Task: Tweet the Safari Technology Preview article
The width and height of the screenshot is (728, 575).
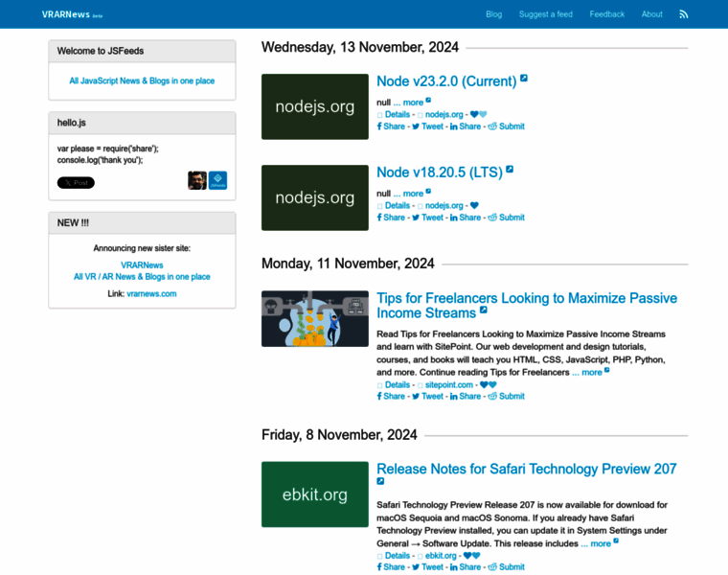Action: point(427,567)
